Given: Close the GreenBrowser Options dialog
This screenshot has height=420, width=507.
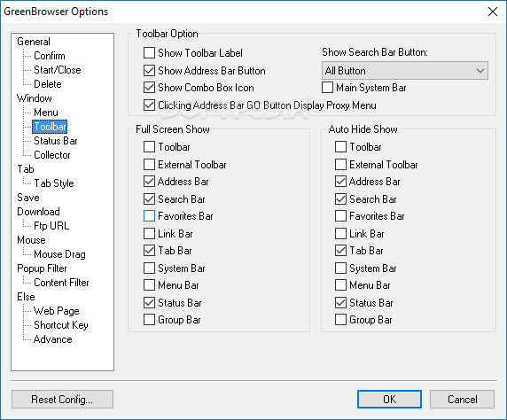Looking at the screenshot, I should [493, 12].
